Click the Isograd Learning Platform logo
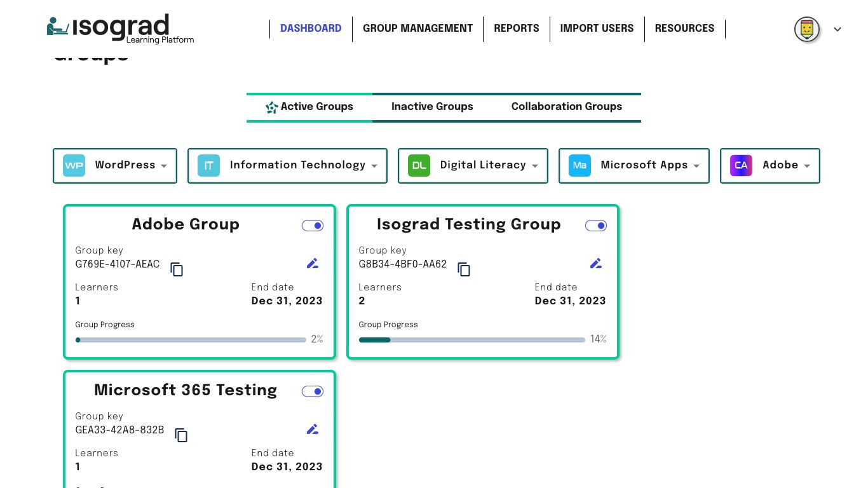The height and width of the screenshot is (488, 868). (121, 29)
